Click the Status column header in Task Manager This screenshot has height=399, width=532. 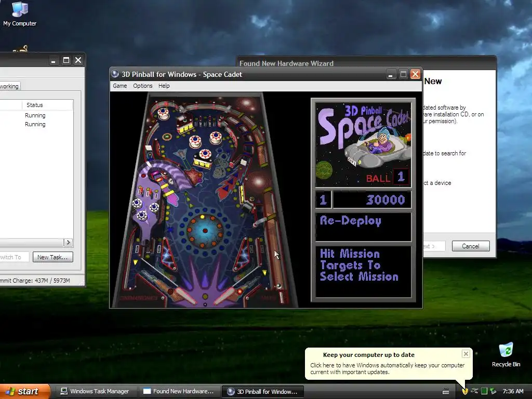(47, 105)
